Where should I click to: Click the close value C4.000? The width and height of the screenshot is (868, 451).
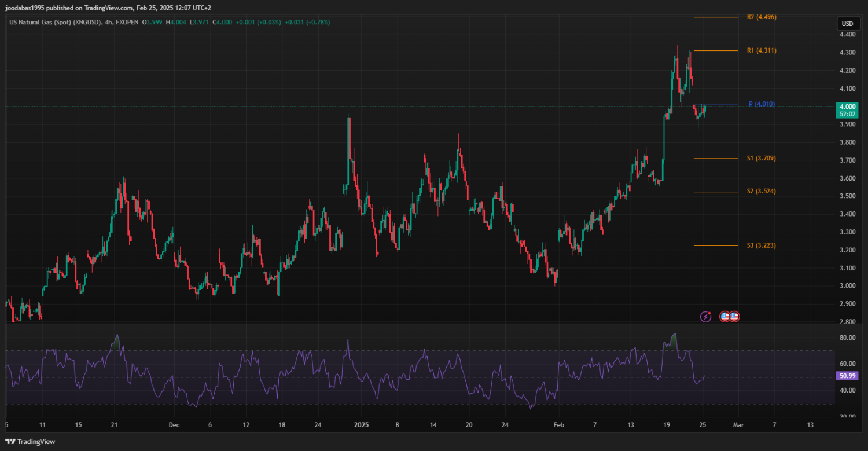(x=222, y=22)
